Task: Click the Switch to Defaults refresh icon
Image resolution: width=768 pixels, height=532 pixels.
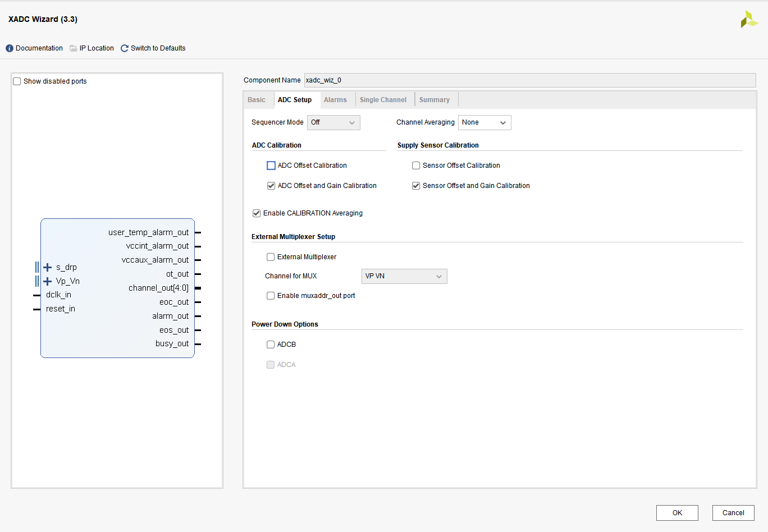Action: [x=125, y=48]
